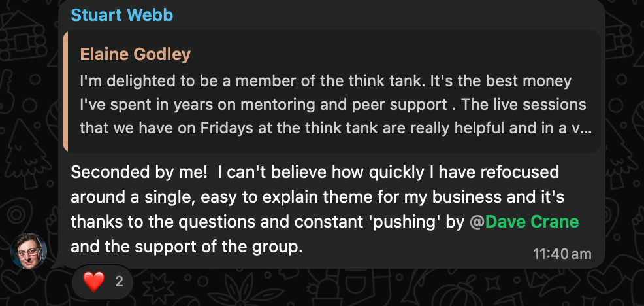
Task: Open Elaine Godley's name in quoted reply
Action: [135, 54]
